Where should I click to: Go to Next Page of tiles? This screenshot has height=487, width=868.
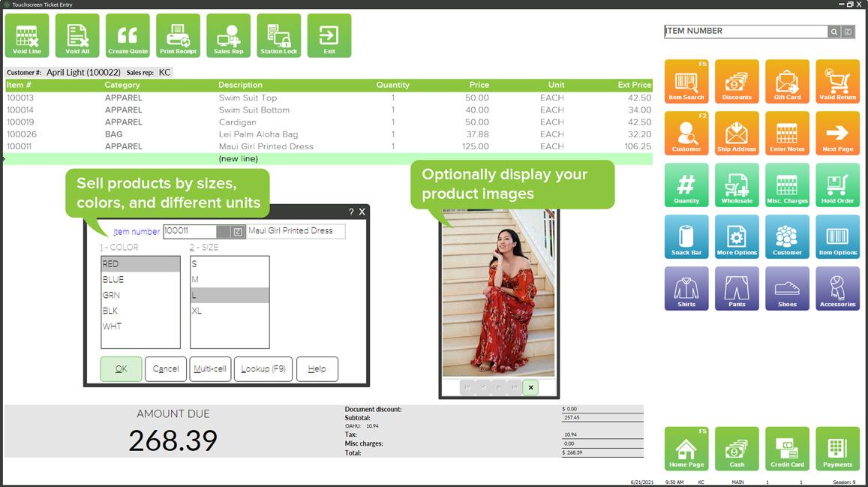coord(837,134)
